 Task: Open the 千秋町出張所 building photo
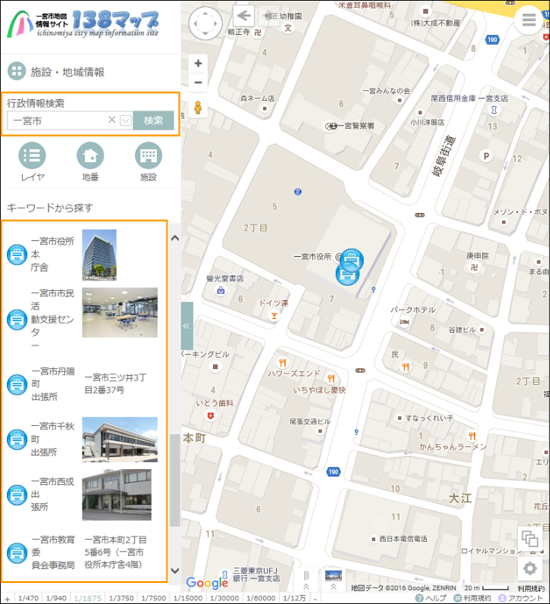(120, 439)
